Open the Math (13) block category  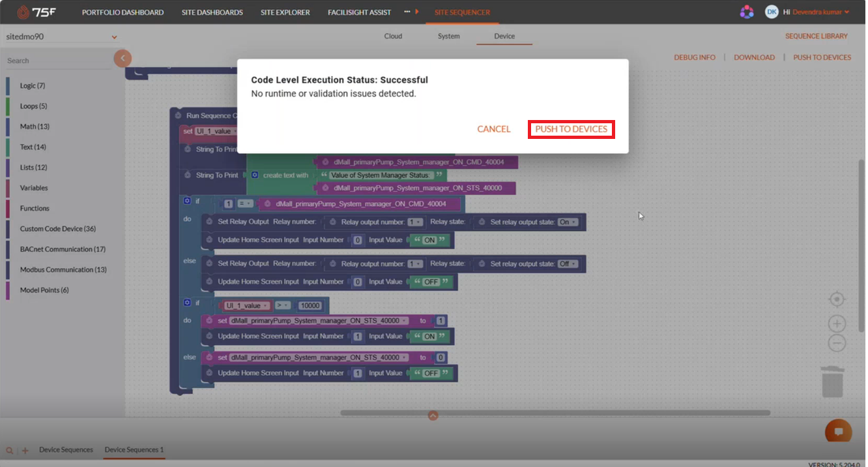35,127
